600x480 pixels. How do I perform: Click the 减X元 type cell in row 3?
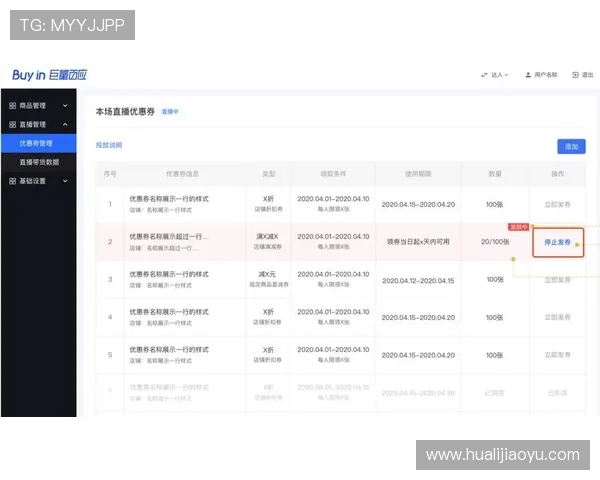[267, 274]
